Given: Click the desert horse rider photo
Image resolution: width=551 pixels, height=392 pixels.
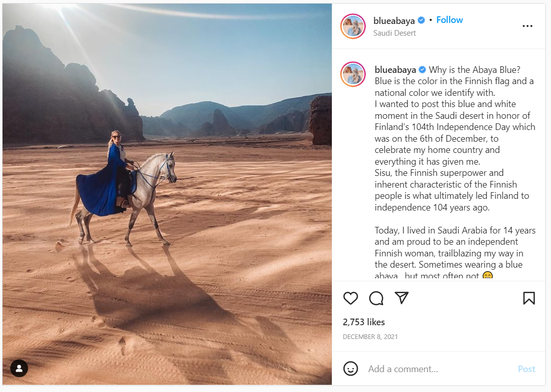Looking at the screenshot, I should 167,194.
